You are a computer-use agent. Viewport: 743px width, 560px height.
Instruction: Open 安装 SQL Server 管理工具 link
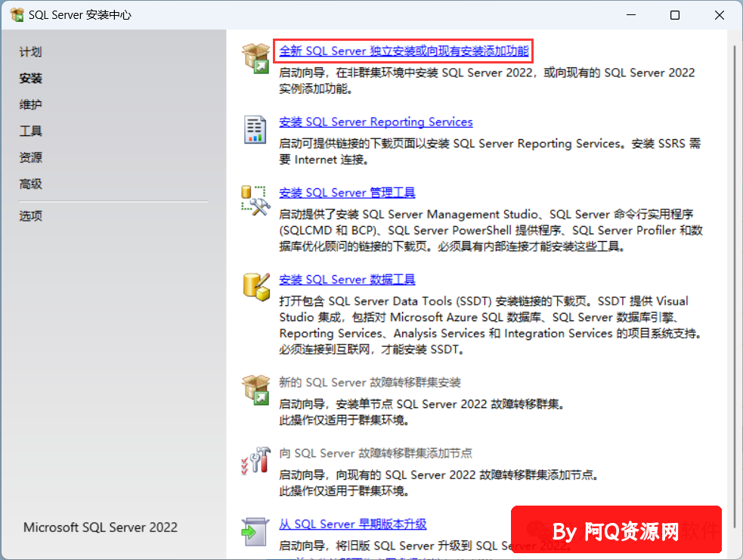click(347, 193)
